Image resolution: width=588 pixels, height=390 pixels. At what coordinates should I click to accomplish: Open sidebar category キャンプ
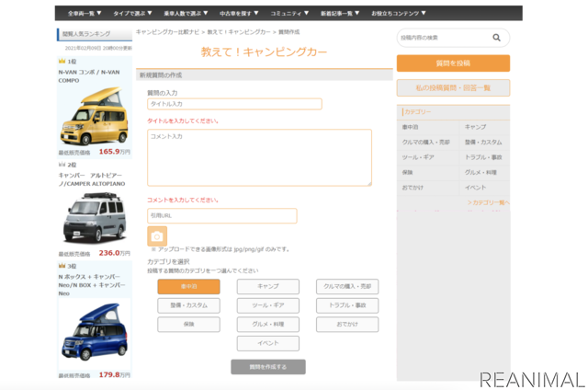475,127
